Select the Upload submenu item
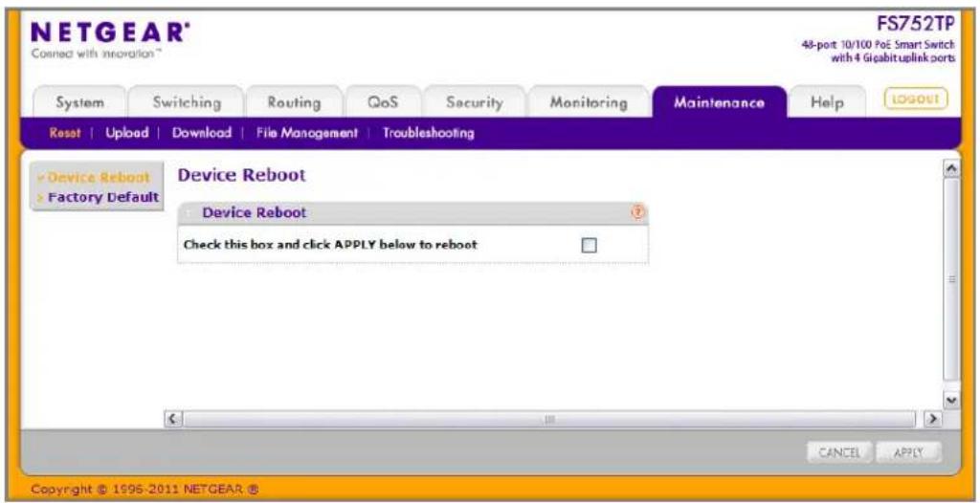The width and height of the screenshot is (980, 503). (x=127, y=133)
